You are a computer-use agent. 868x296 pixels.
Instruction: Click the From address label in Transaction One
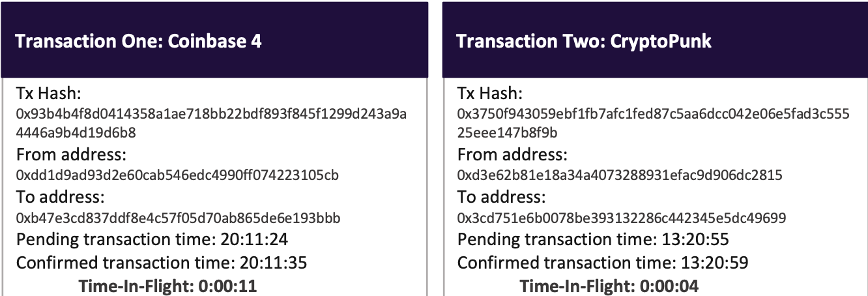(71, 155)
